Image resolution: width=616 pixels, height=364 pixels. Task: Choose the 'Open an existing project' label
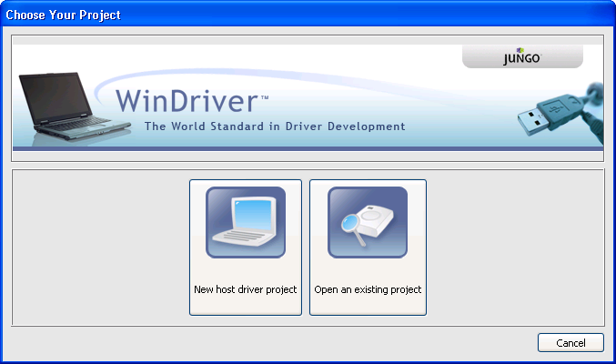tap(368, 289)
